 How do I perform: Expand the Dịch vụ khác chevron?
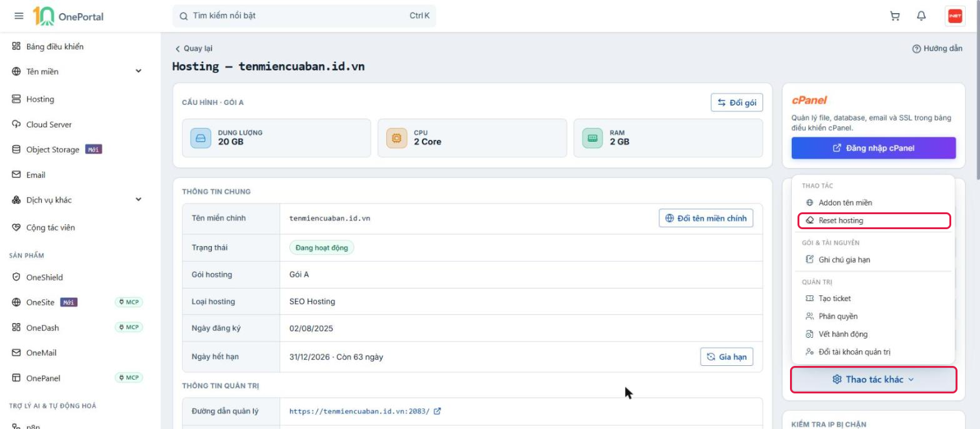[138, 200]
